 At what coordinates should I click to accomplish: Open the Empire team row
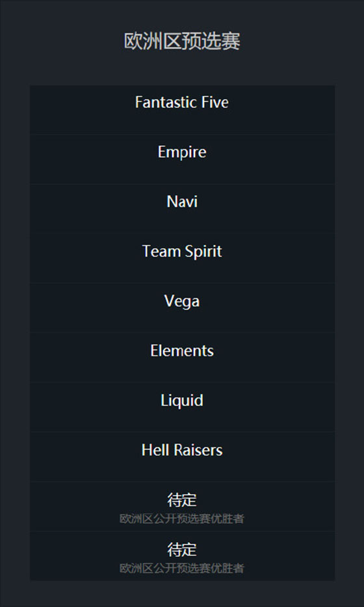pyautogui.click(x=182, y=159)
